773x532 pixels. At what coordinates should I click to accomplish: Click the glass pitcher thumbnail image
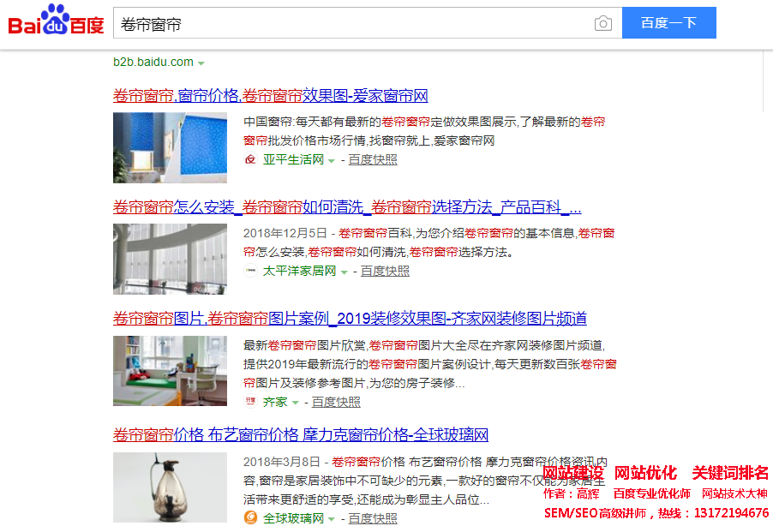click(x=170, y=487)
